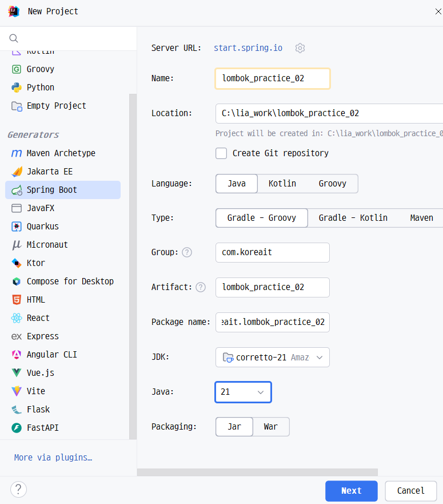Viewport: 443px width, 504px height.
Task: Click the FastAPI bolt icon
Action: 17,428
